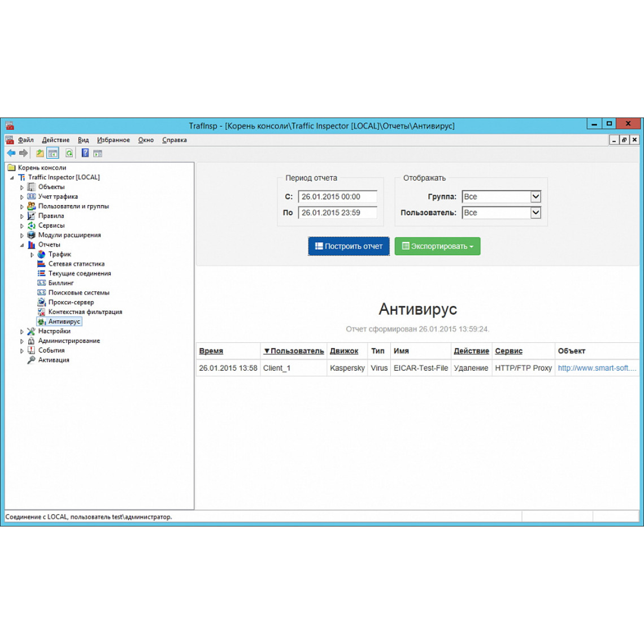This screenshot has width=644, height=644.
Task: Open the Справка menu
Action: [x=174, y=140]
